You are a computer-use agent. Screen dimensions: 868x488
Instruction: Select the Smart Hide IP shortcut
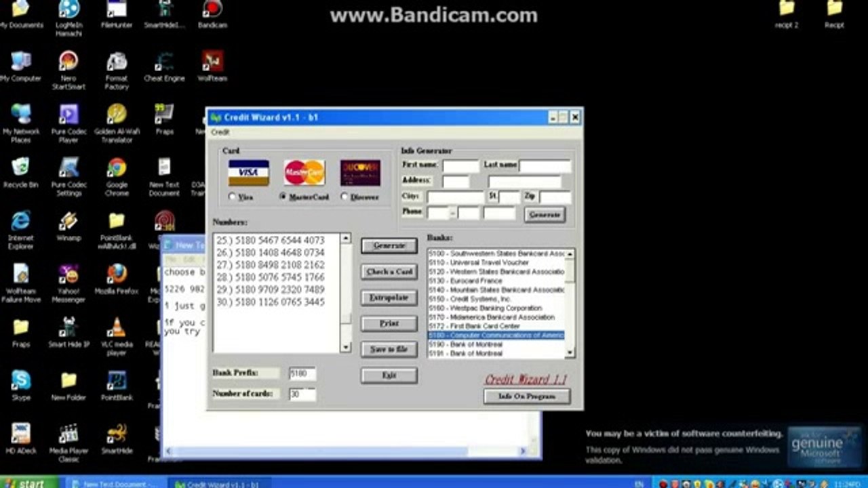(x=68, y=332)
